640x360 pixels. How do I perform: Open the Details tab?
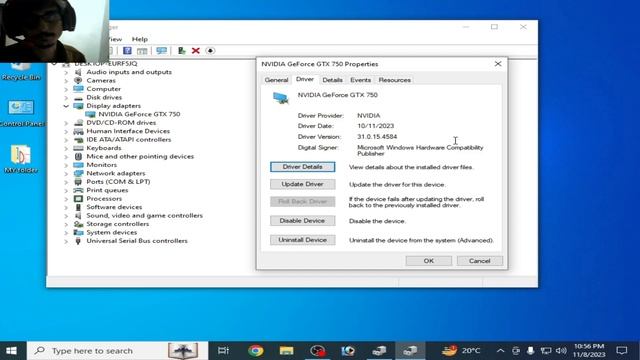tap(332, 80)
